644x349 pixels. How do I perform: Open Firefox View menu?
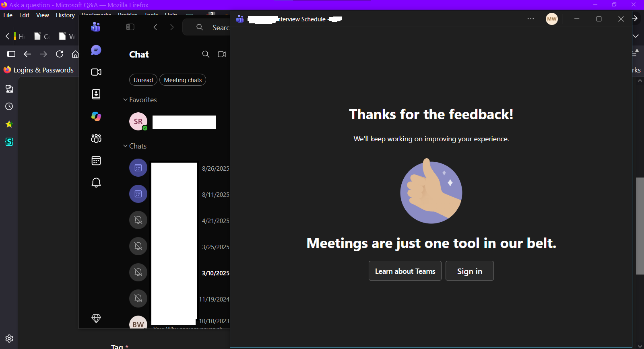tap(42, 15)
